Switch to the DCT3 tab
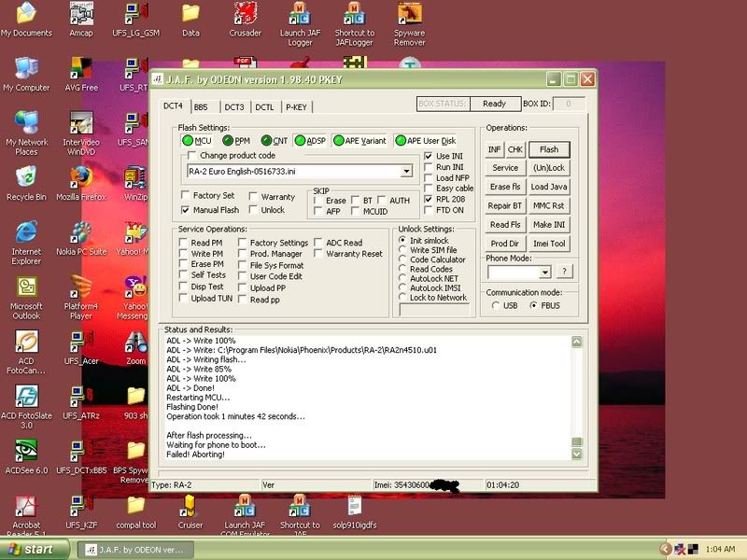This screenshot has width=747, height=560. 234,107
